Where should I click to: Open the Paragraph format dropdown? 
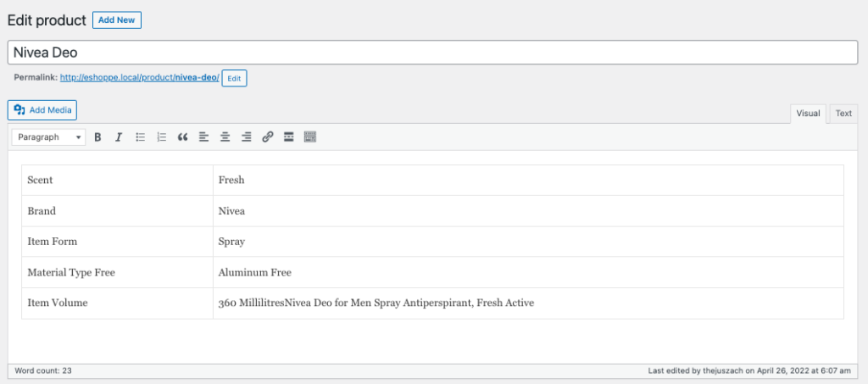click(x=49, y=136)
